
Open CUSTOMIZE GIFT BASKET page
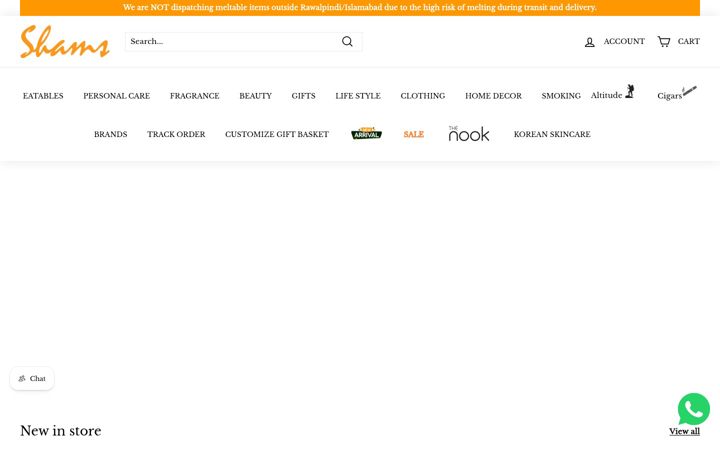click(277, 135)
